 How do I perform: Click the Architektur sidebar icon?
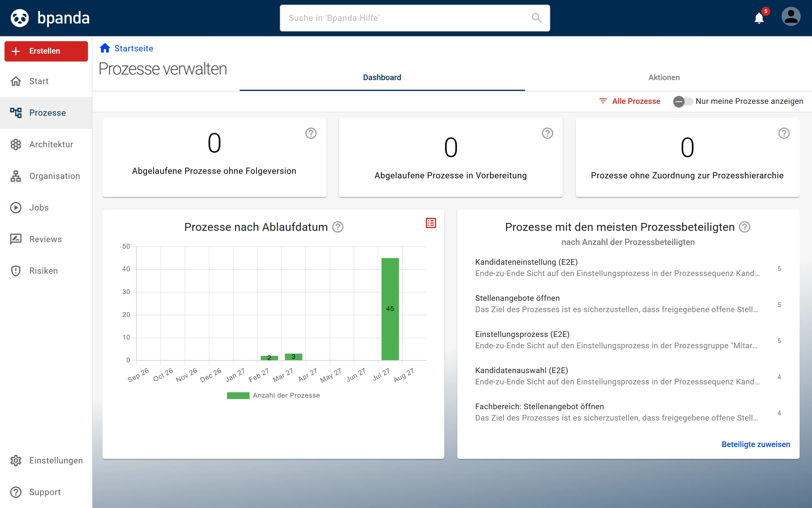click(x=16, y=144)
